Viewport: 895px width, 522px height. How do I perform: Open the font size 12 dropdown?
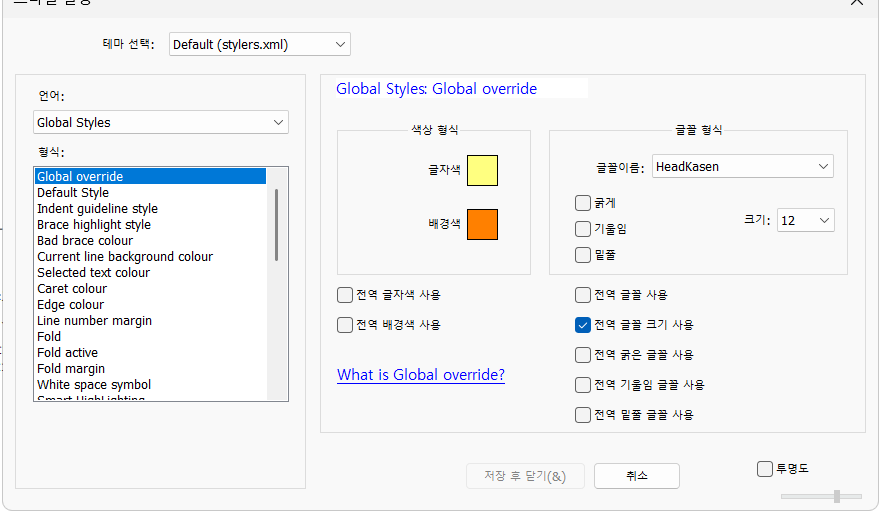click(x=805, y=220)
